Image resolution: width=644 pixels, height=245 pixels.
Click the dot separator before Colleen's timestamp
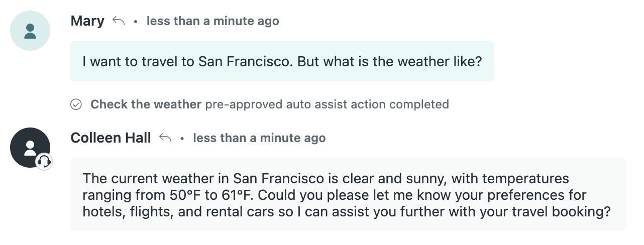[182, 139]
